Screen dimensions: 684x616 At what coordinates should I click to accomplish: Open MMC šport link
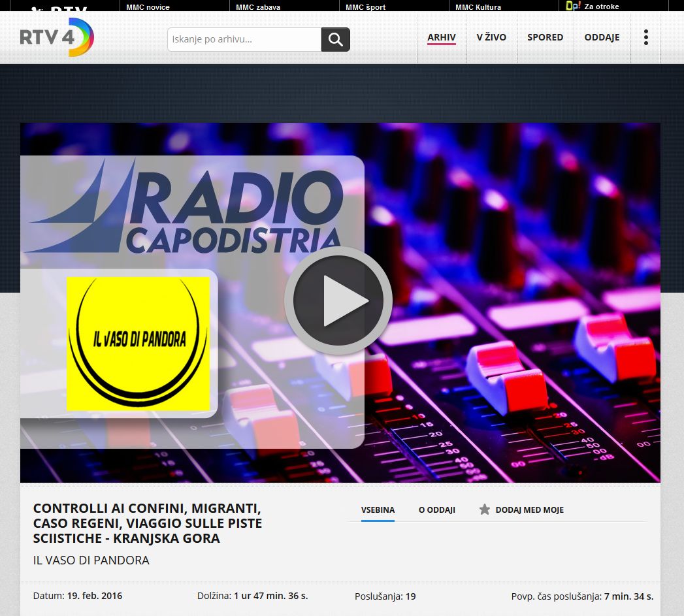click(x=366, y=7)
